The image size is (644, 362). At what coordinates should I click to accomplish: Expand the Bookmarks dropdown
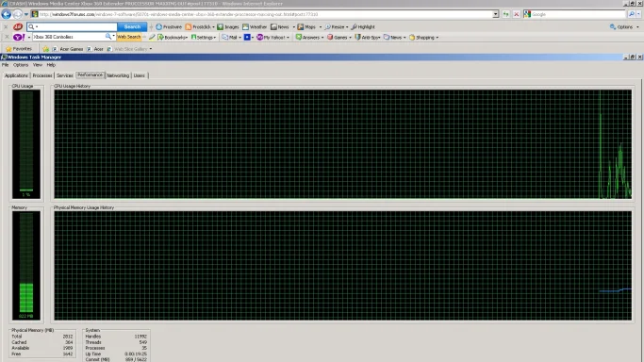pos(173,38)
